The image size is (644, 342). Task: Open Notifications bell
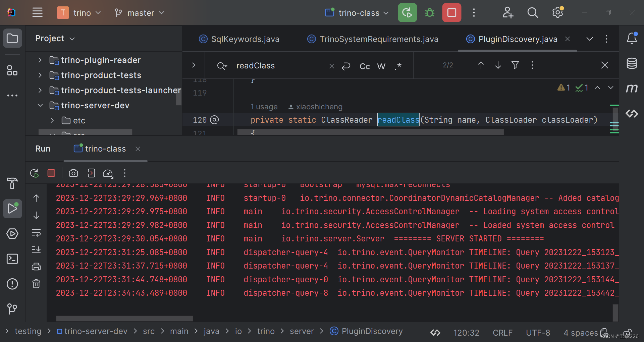(x=632, y=38)
